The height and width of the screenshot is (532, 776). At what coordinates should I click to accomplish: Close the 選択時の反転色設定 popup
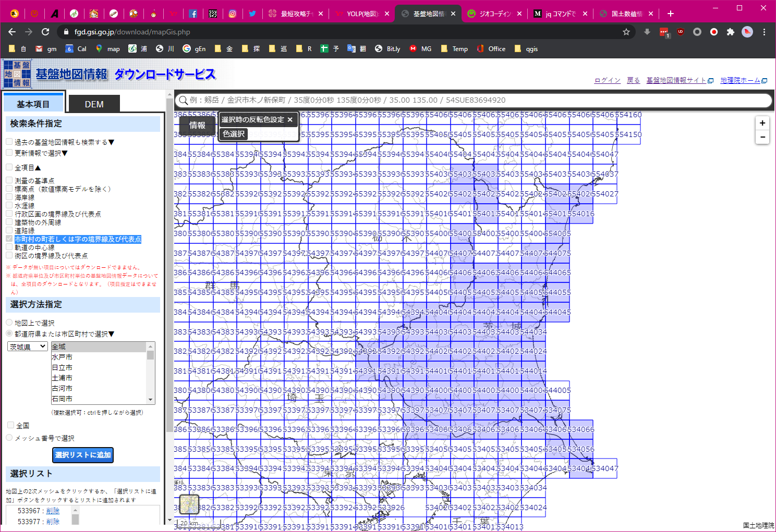click(290, 120)
